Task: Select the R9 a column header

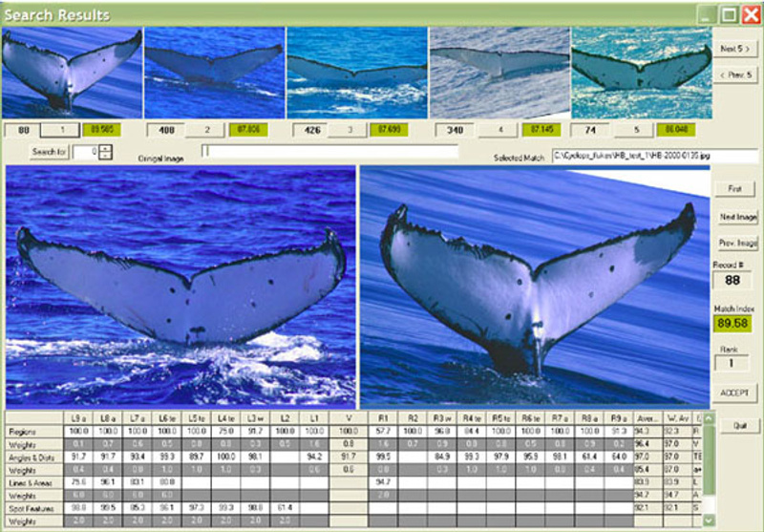Action: coord(619,418)
